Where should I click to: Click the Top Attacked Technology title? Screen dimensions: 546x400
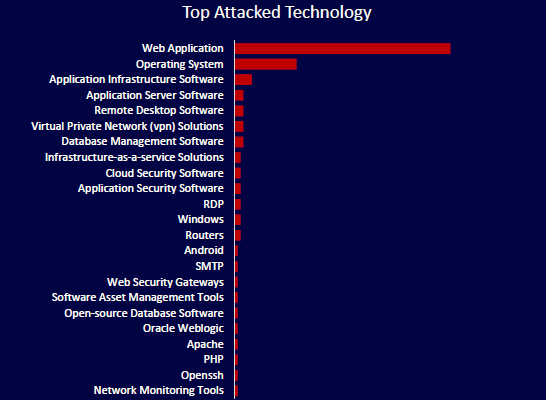coord(277,12)
